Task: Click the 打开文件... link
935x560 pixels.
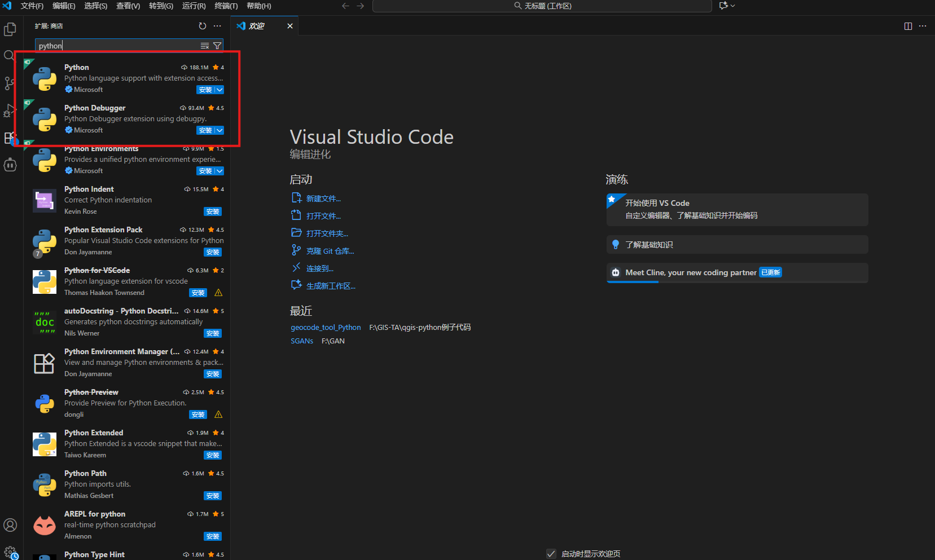Action: (323, 216)
